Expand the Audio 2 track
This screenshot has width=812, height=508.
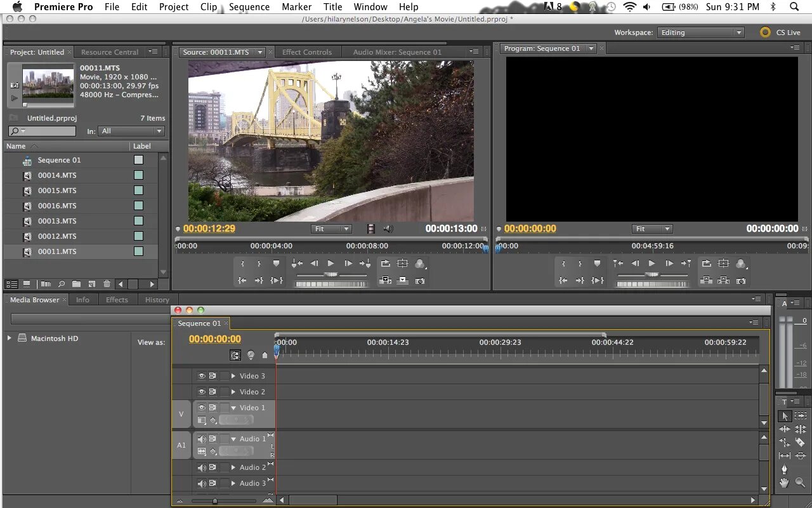click(x=233, y=467)
